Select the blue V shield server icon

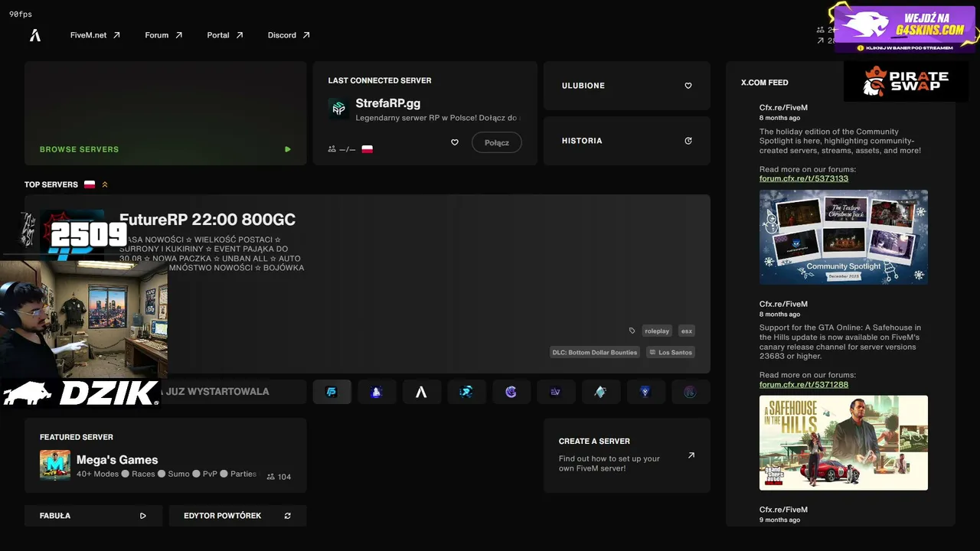645,392
